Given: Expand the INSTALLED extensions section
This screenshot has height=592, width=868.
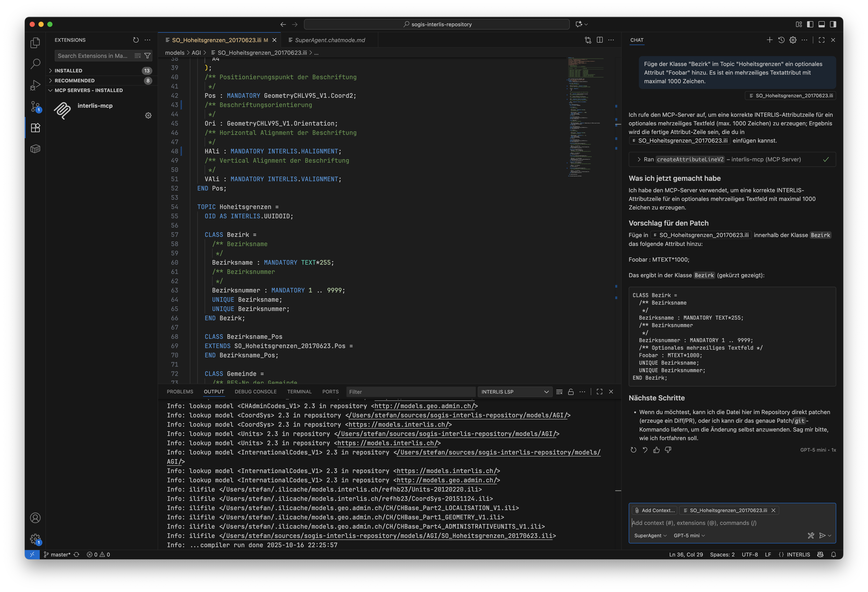Looking at the screenshot, I should point(68,71).
